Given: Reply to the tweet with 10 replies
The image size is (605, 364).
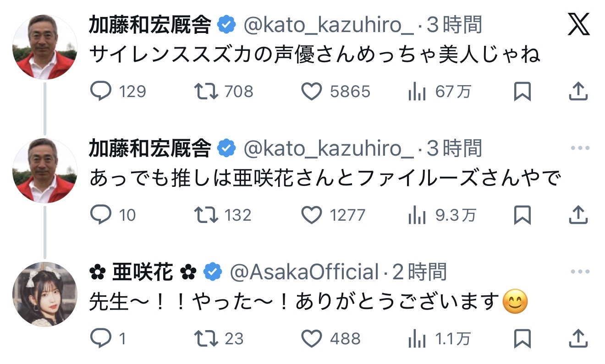Looking at the screenshot, I should pyautogui.click(x=101, y=215).
